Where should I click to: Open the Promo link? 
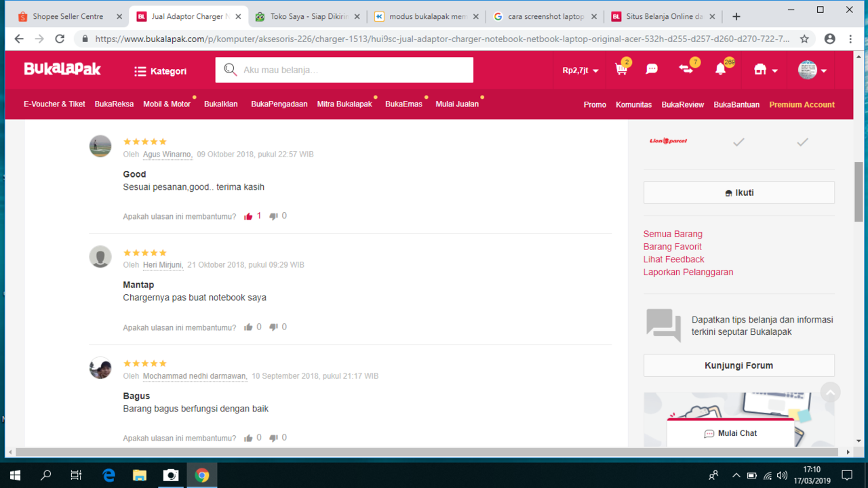coord(595,105)
